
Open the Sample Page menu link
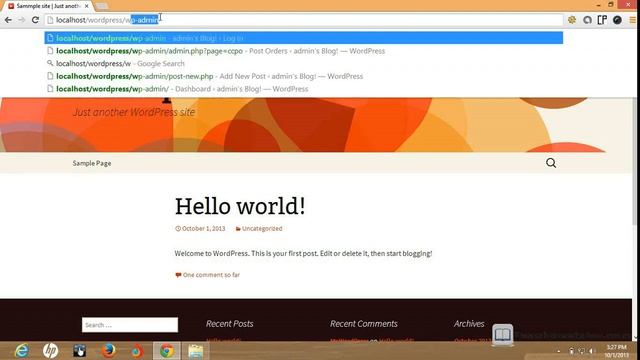92,163
